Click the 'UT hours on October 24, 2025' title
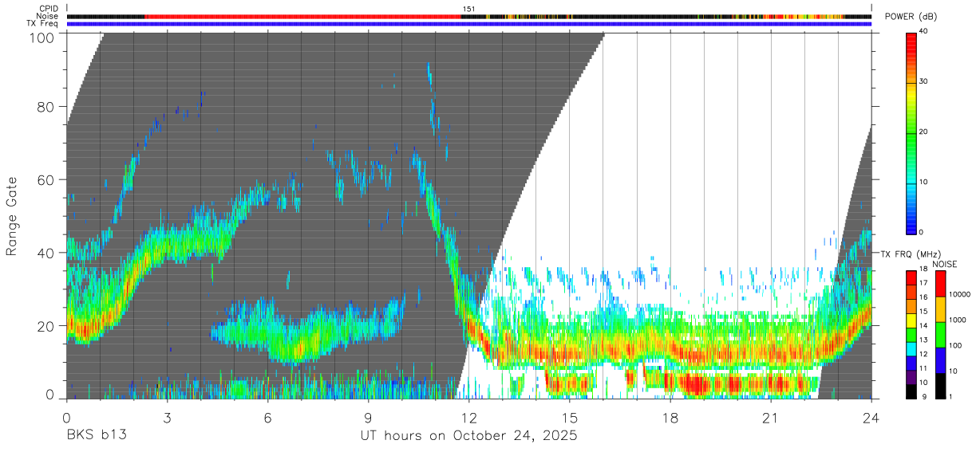980x452 pixels. click(x=469, y=437)
